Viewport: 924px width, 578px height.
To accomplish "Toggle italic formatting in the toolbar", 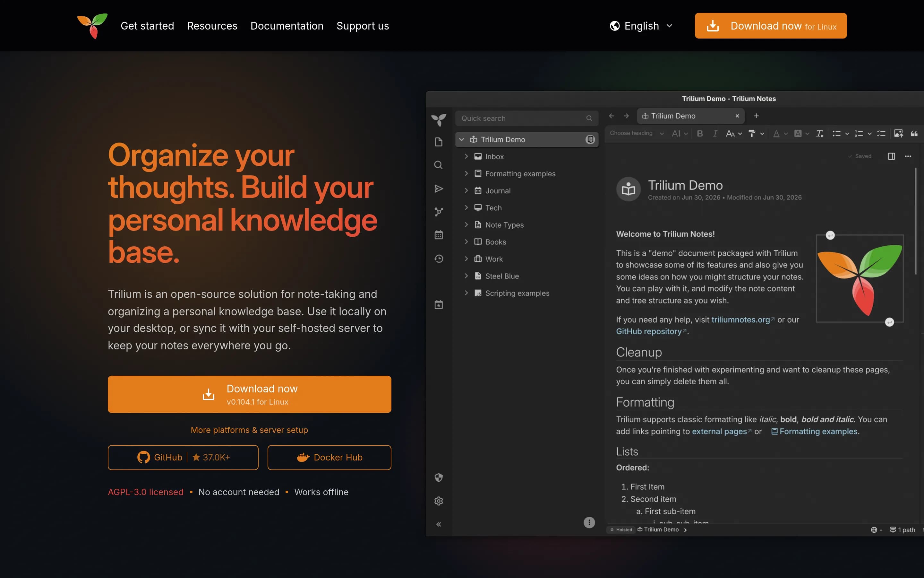I will (715, 133).
